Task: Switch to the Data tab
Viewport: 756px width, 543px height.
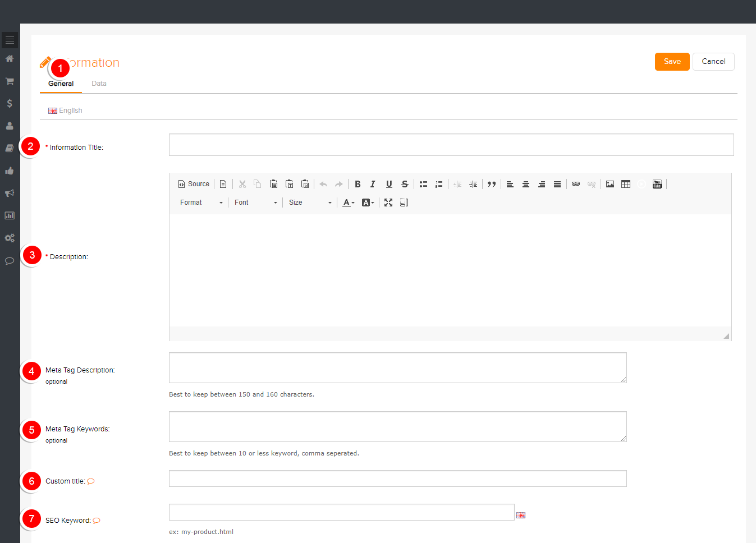Action: tap(99, 84)
